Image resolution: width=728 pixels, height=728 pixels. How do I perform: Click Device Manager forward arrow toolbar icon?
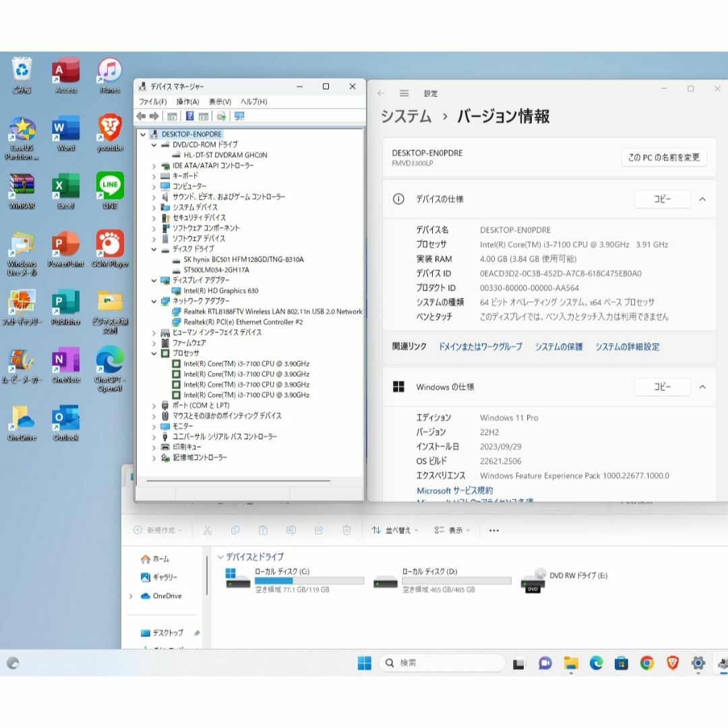(x=154, y=116)
